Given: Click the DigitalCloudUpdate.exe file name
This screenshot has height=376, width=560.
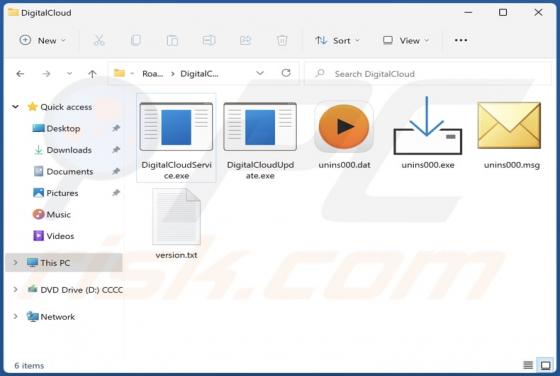Looking at the screenshot, I should point(260,170).
